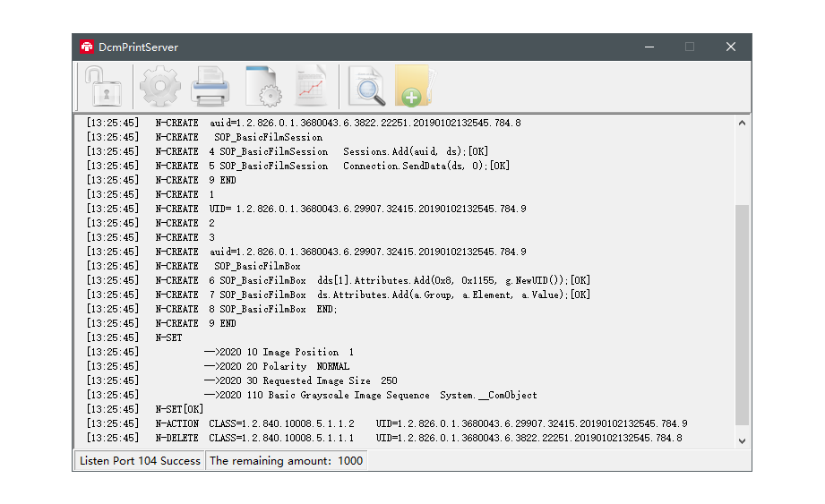Click line '8 SOP_BasicFilmBox END;'
The image size is (825, 504).
(x=211, y=309)
